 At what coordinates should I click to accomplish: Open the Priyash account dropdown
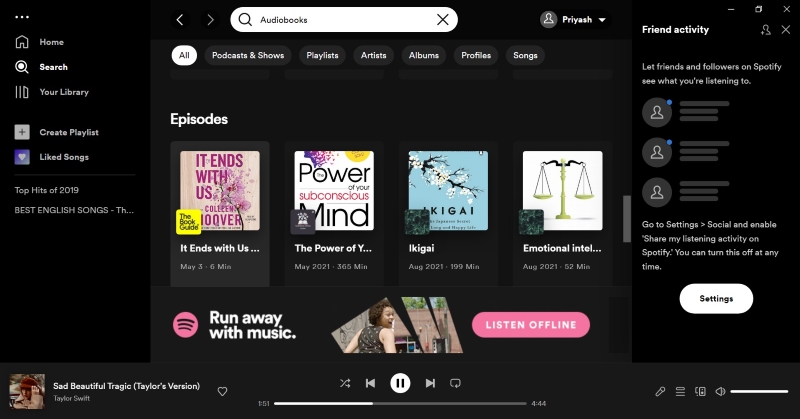click(574, 20)
